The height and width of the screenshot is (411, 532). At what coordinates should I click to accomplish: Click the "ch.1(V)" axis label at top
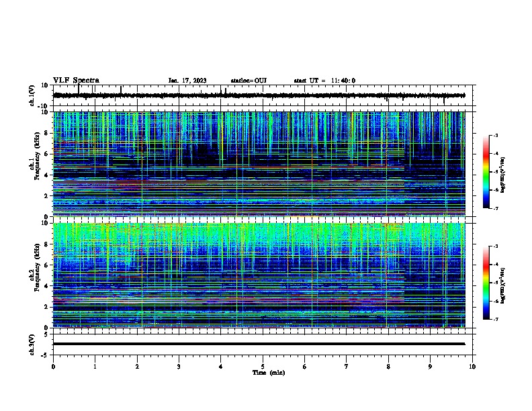pyautogui.click(x=32, y=95)
